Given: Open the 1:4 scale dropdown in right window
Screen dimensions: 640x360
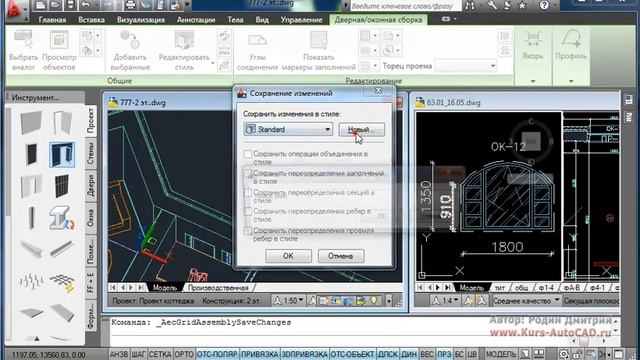Looking at the screenshot, I should coord(446,301).
